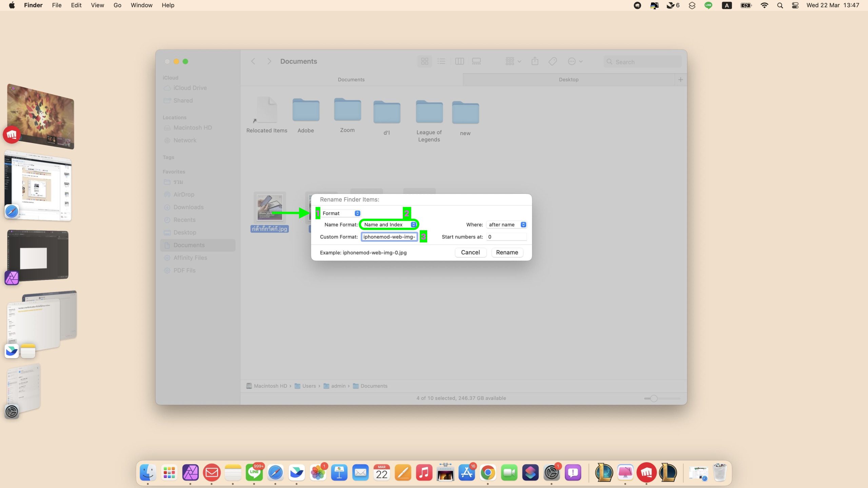
Task: Switch to icon view in Finder toolbar
Action: [x=425, y=61]
